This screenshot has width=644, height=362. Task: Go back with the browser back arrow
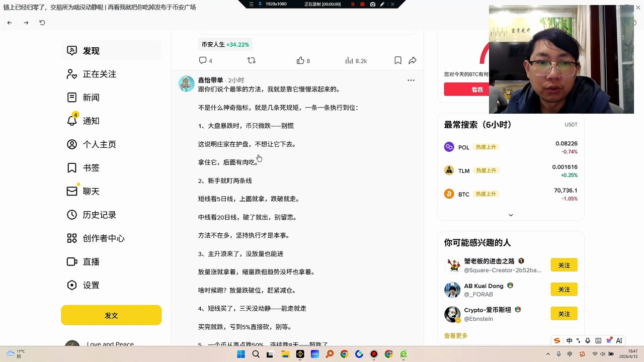pyautogui.click(x=10, y=23)
